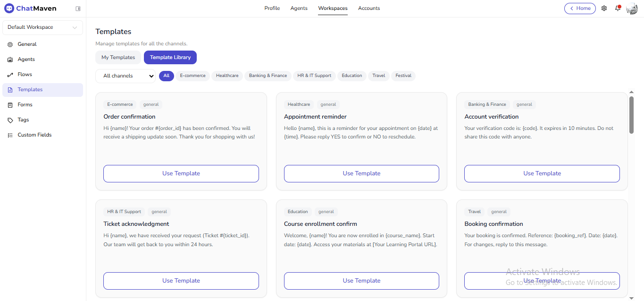Screen dimensions: 644x301
Task: Toggle the Healthcare category filter
Action: pyautogui.click(x=227, y=76)
